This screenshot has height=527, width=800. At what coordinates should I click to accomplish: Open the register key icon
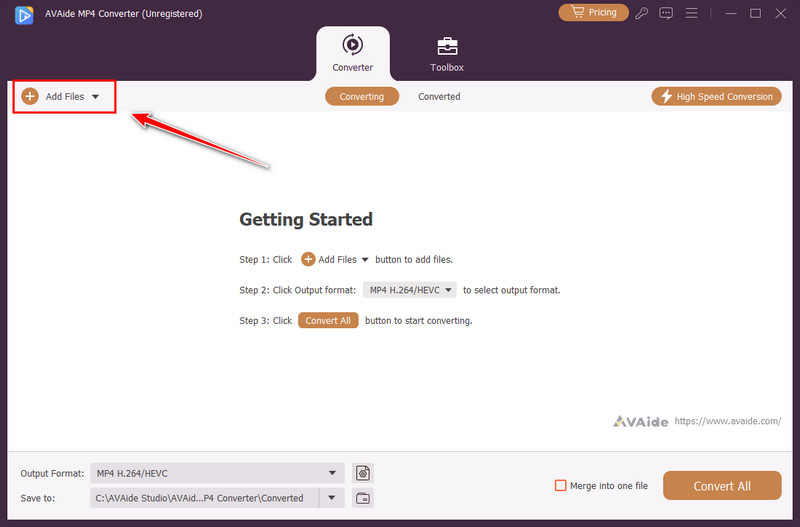coord(643,13)
